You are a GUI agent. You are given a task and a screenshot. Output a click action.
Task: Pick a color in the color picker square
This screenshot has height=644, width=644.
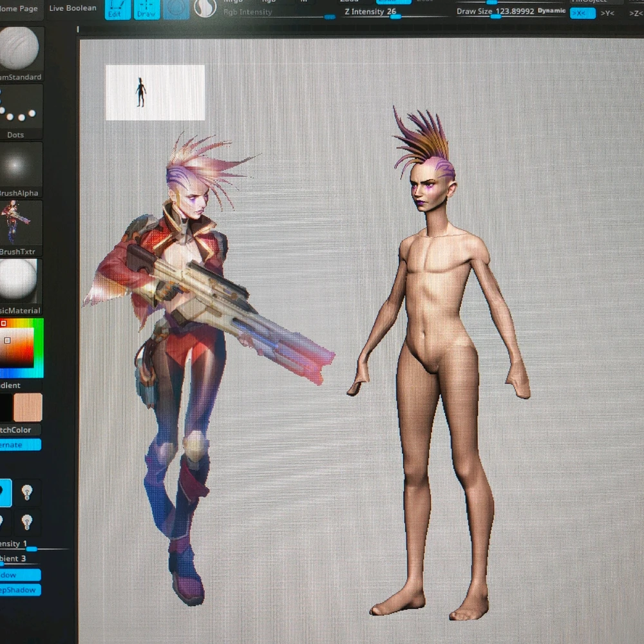(17, 347)
